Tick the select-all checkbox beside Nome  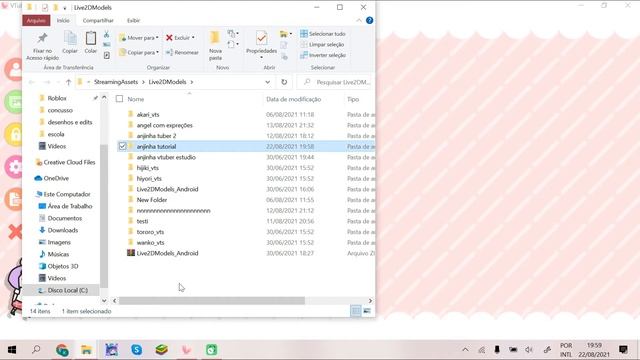point(120,99)
